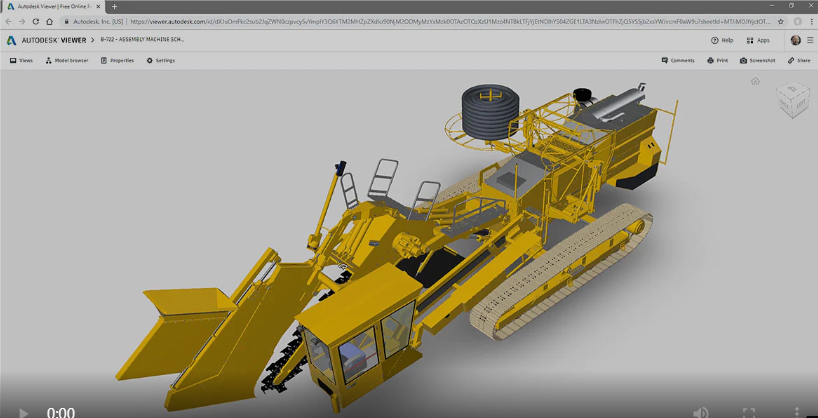Viewport: 818px width, 418px height.
Task: Open a new browser tab
Action: point(114,6)
